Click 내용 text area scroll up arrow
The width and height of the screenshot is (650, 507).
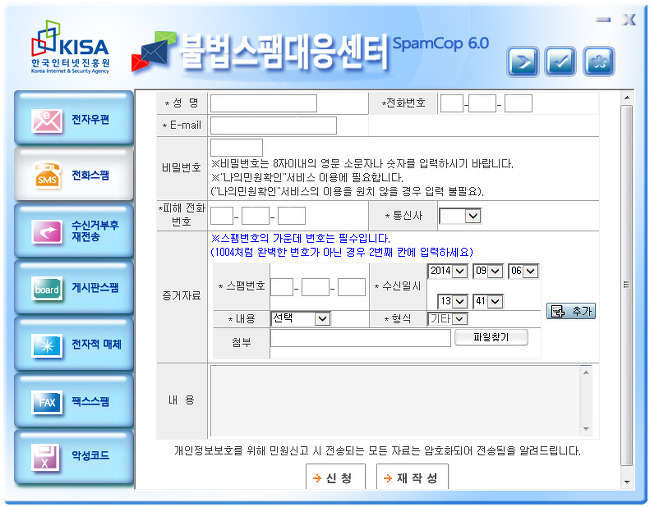[x=586, y=373]
